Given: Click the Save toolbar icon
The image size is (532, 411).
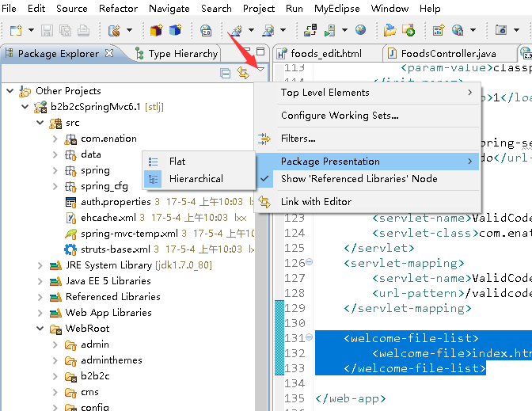Looking at the screenshot, I should (47, 30).
